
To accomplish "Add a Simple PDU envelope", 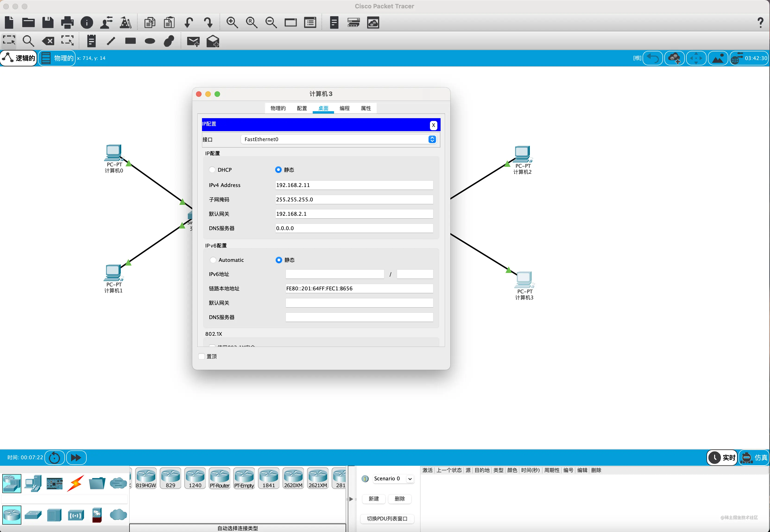I will 193,41.
